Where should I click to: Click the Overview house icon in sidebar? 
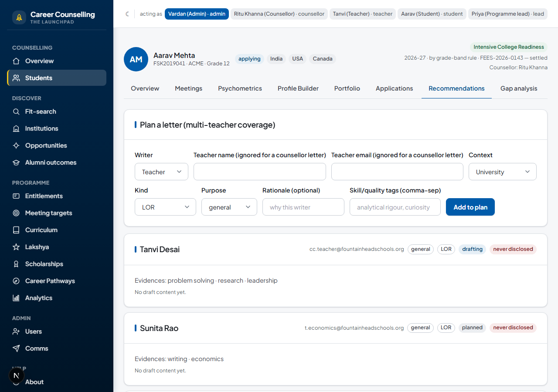pyautogui.click(x=16, y=61)
